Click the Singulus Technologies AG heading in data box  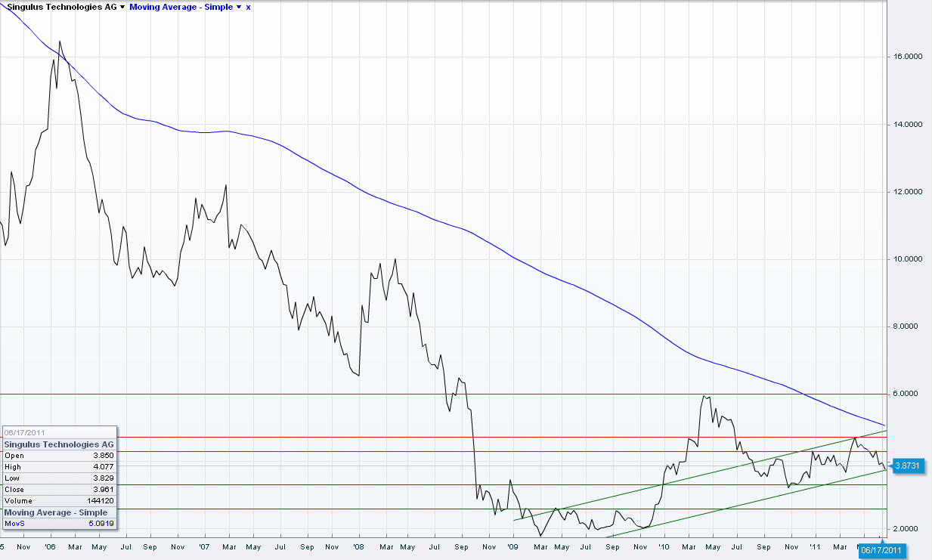pos(59,444)
